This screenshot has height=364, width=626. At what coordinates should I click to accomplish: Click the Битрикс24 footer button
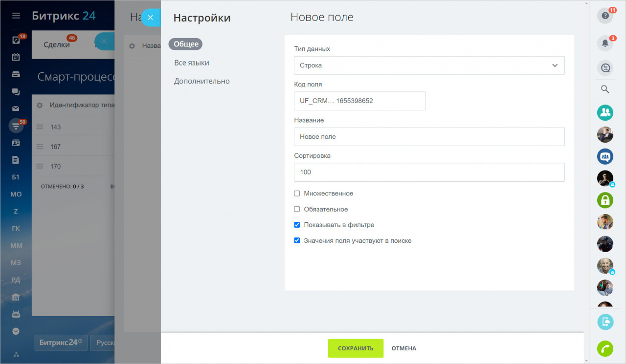pyautogui.click(x=61, y=343)
